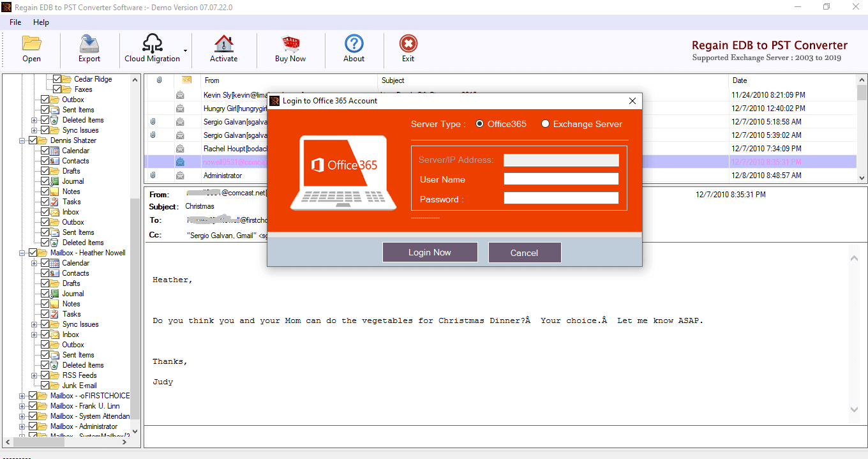Uncheck the Faxes folder checkbox

coord(57,89)
